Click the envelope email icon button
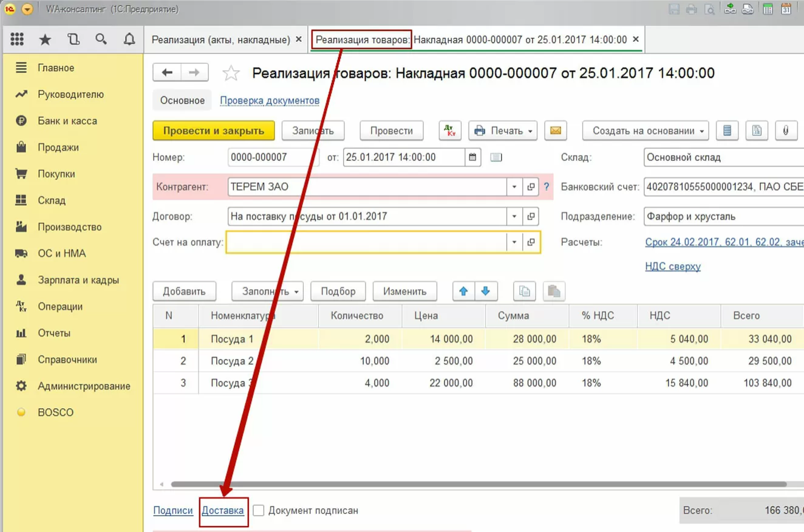804x532 pixels. 556,131
